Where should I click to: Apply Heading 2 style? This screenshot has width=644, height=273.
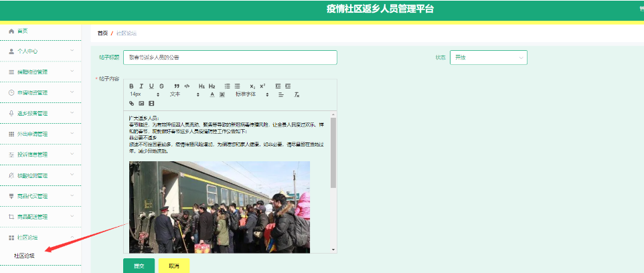pyautogui.click(x=212, y=86)
